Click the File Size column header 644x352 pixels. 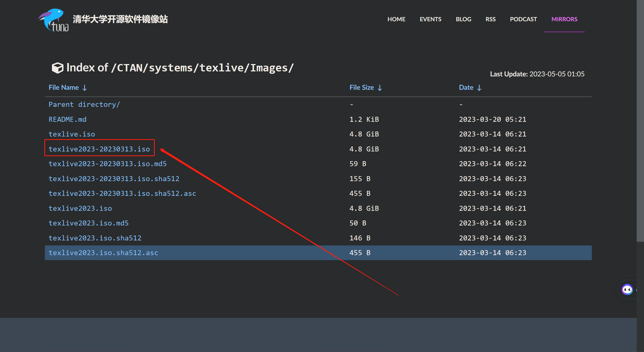pos(362,87)
